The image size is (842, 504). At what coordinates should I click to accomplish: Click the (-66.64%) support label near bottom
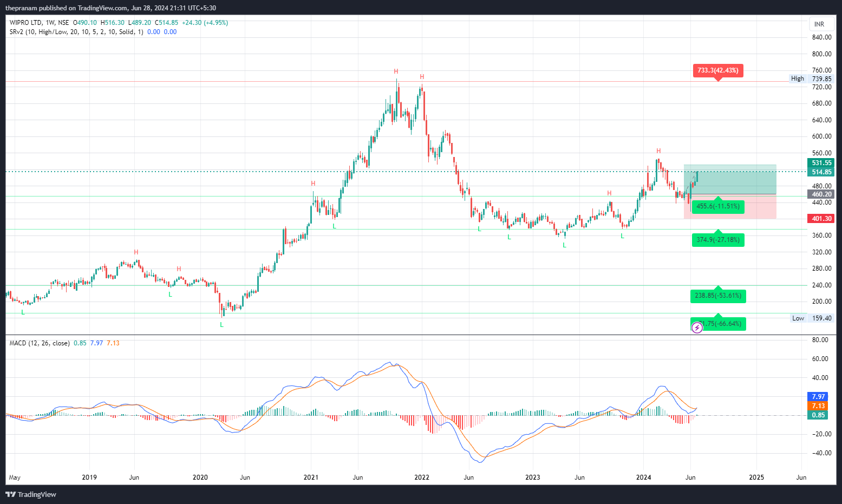tap(718, 324)
